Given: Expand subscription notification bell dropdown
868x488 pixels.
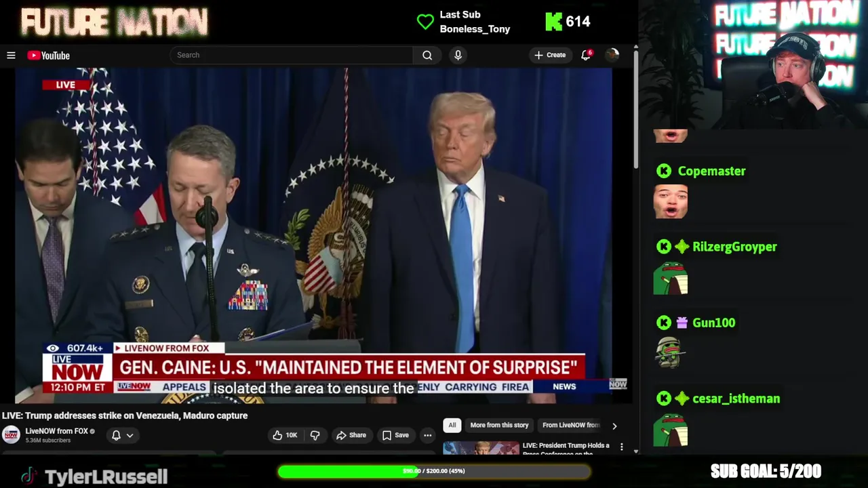Looking at the screenshot, I should click(x=123, y=435).
